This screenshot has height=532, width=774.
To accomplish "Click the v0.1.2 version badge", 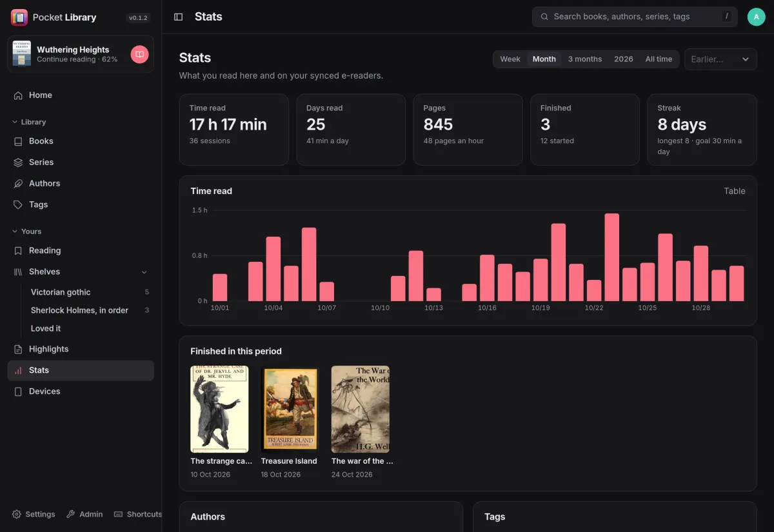I will (139, 18).
